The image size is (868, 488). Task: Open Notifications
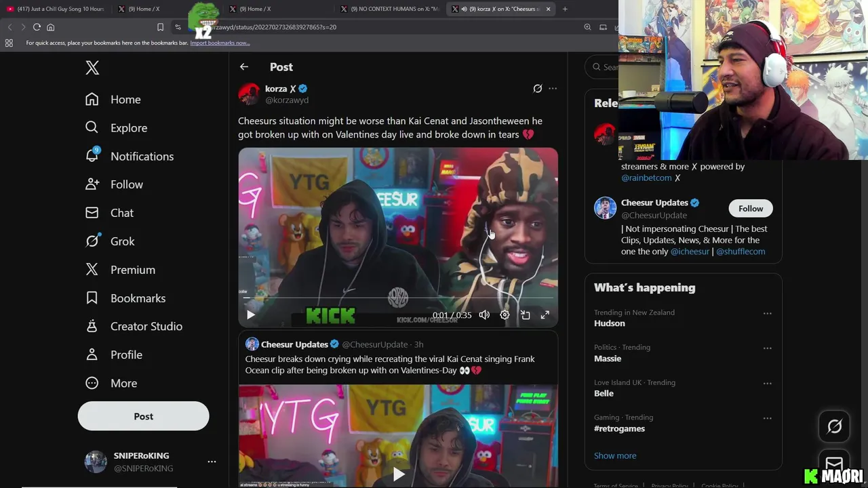point(129,157)
